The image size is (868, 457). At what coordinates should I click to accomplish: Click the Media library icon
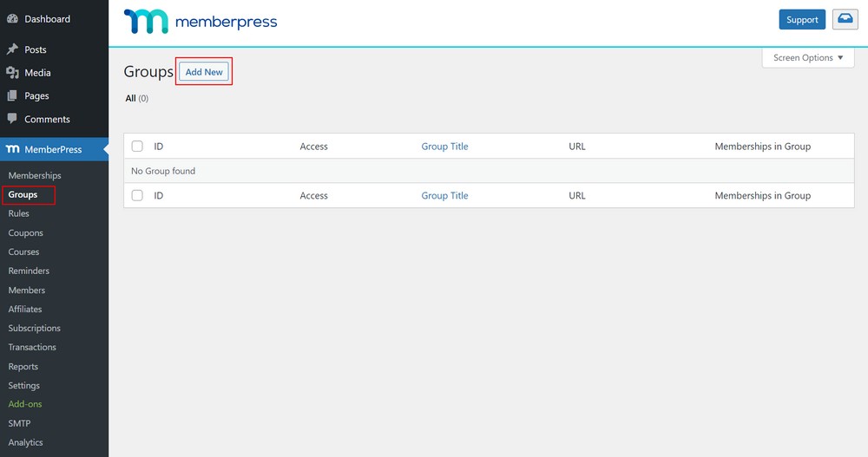pyautogui.click(x=12, y=73)
